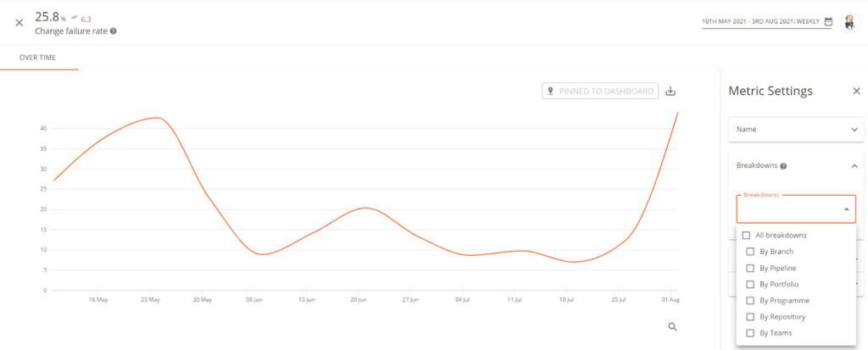868x350 pixels.
Task: Enable the By Branch breakdown
Action: coord(750,252)
